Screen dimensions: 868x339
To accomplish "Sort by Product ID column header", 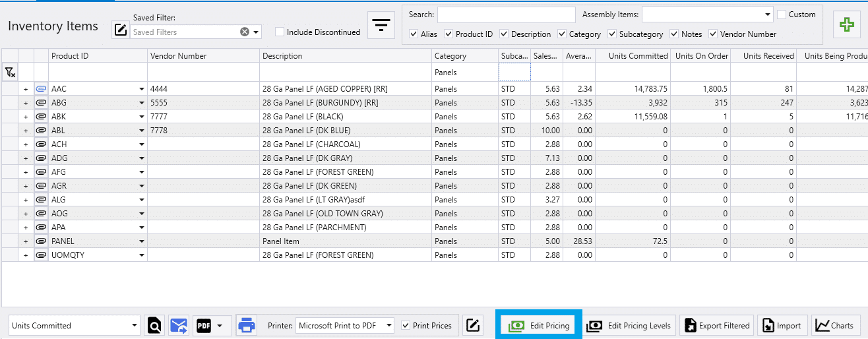I will tap(98, 56).
